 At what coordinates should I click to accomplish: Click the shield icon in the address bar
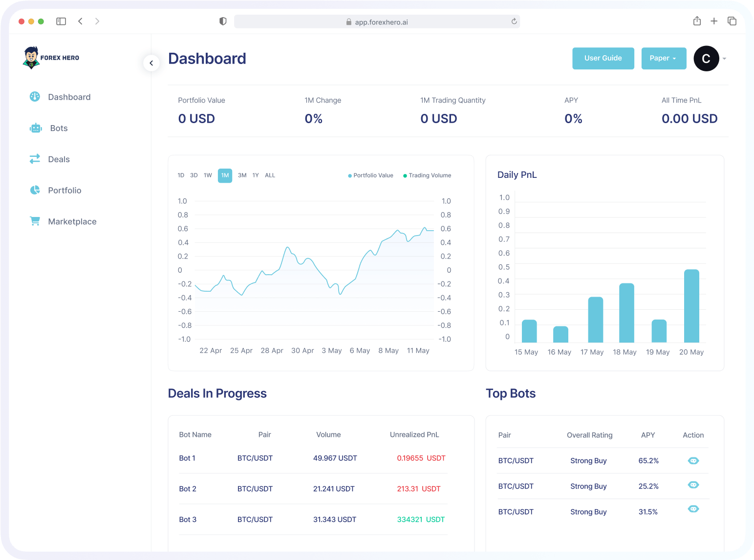click(x=223, y=21)
